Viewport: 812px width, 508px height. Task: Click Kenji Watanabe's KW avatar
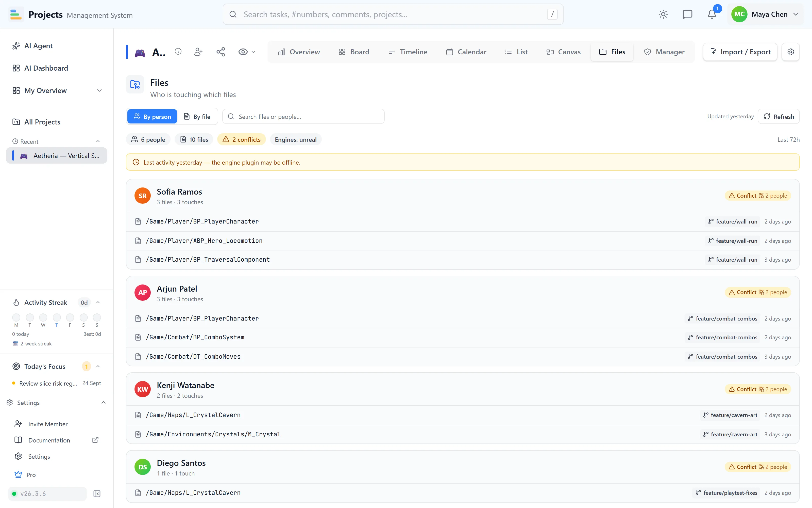click(143, 389)
